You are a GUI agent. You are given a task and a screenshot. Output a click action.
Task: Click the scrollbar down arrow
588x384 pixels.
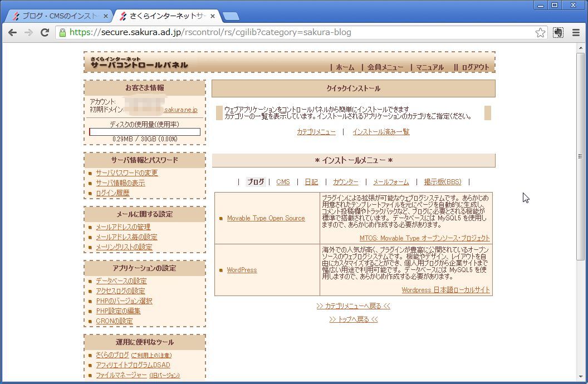pos(580,377)
